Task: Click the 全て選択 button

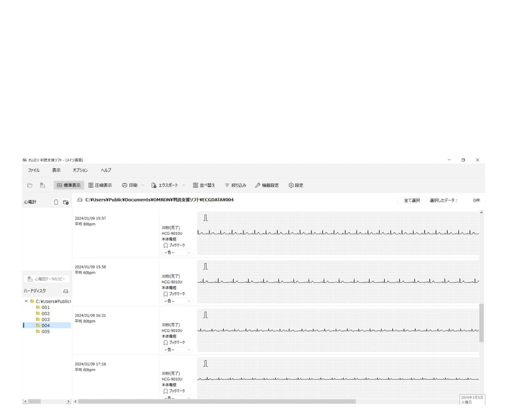Action: (x=412, y=200)
